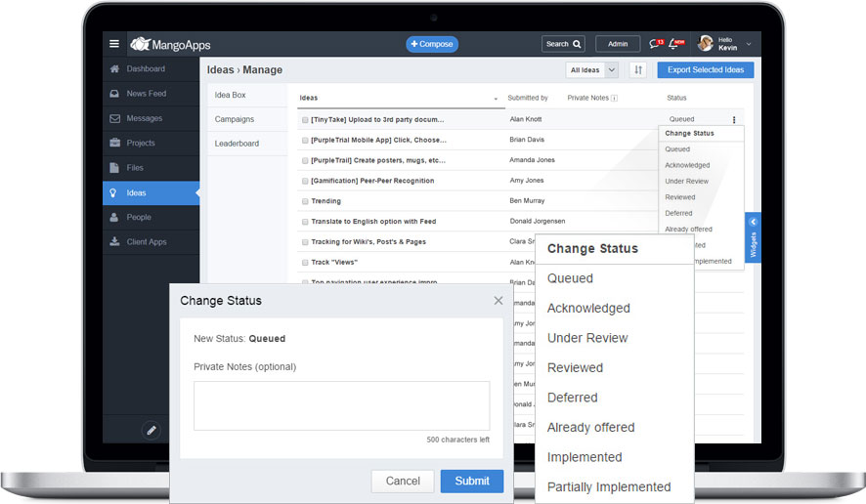Choose Implemented in enlarged status menu

585,457
